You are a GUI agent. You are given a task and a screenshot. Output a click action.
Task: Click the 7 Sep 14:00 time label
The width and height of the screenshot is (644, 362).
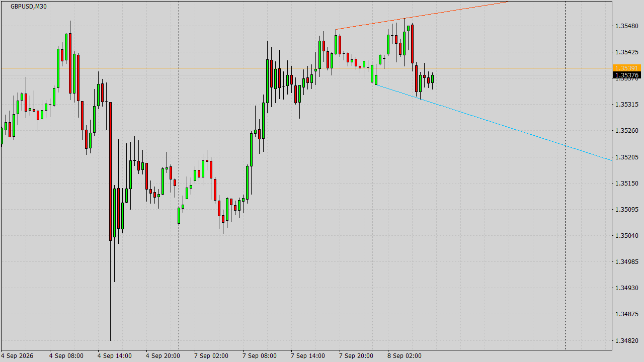308,356
